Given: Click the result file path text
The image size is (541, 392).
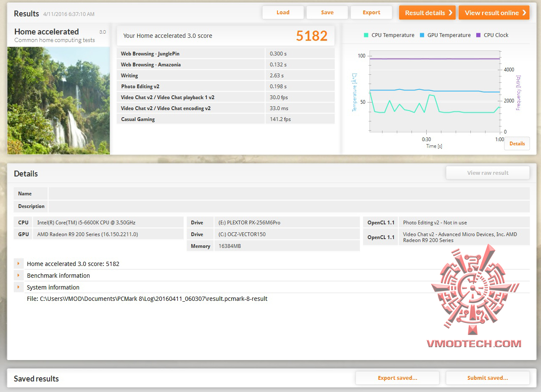Looking at the screenshot, I should [x=147, y=299].
